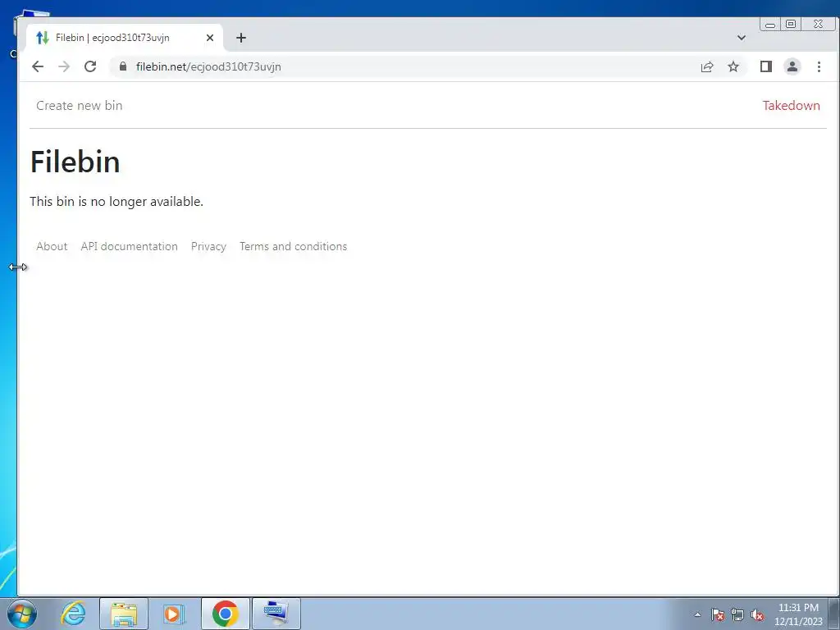This screenshot has height=630, width=840.
Task: Open the Terms and conditions link
Action: (x=293, y=246)
